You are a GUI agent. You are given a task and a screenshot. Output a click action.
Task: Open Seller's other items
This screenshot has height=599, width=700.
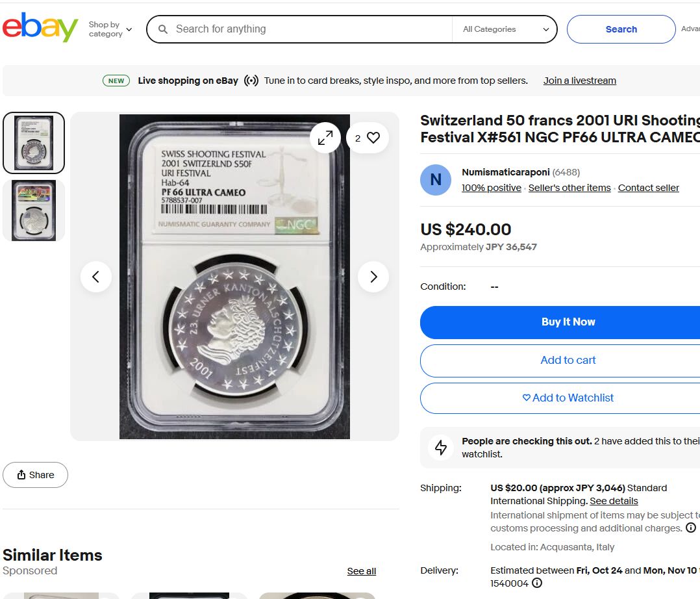pyautogui.click(x=569, y=188)
